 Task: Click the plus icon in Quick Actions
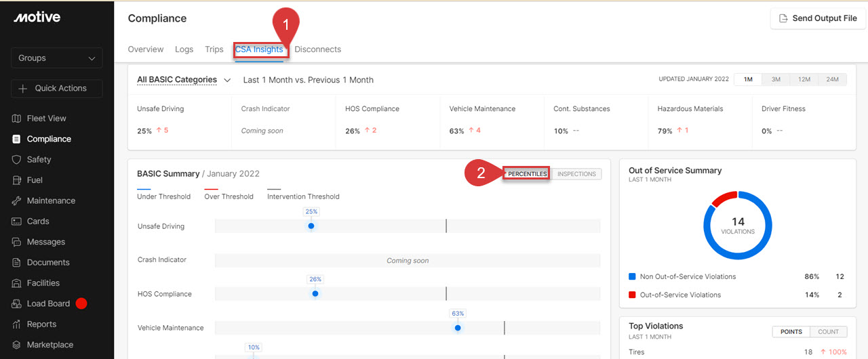23,88
